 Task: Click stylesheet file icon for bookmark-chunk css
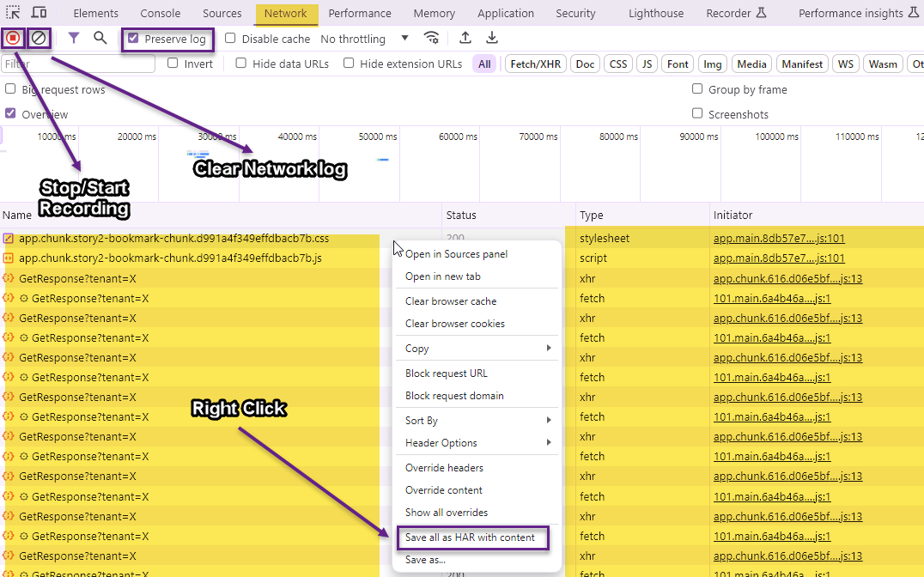tap(9, 239)
